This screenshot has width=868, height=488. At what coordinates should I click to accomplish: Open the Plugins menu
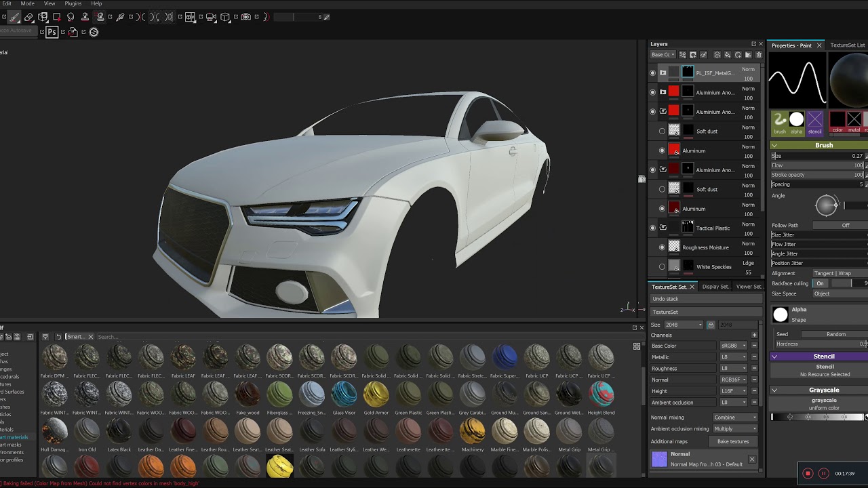point(73,3)
